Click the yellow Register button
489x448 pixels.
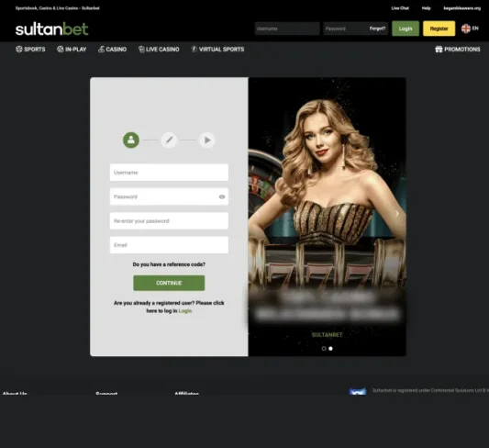[x=439, y=28]
